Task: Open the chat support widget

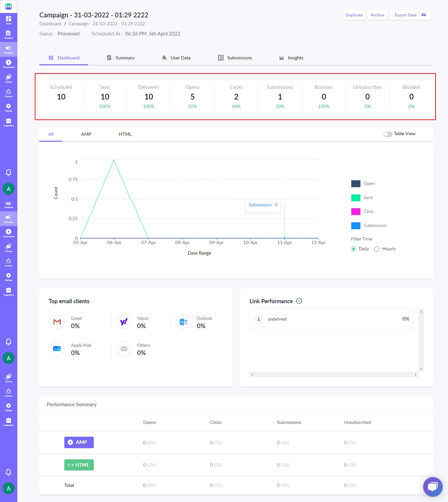Action: click(x=433, y=487)
